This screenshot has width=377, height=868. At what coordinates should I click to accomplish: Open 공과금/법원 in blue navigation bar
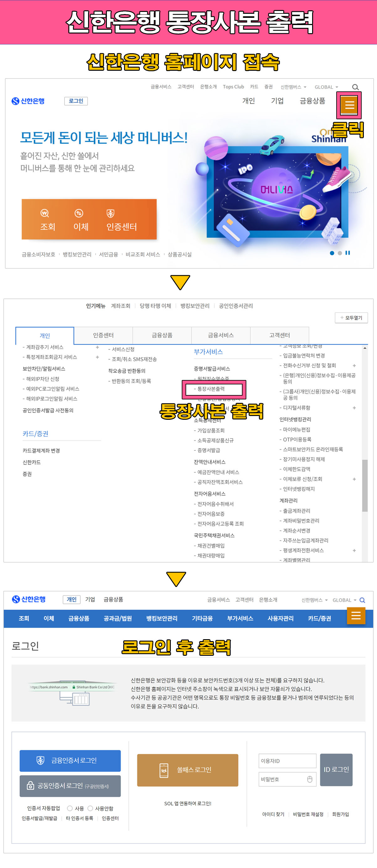pos(117,618)
